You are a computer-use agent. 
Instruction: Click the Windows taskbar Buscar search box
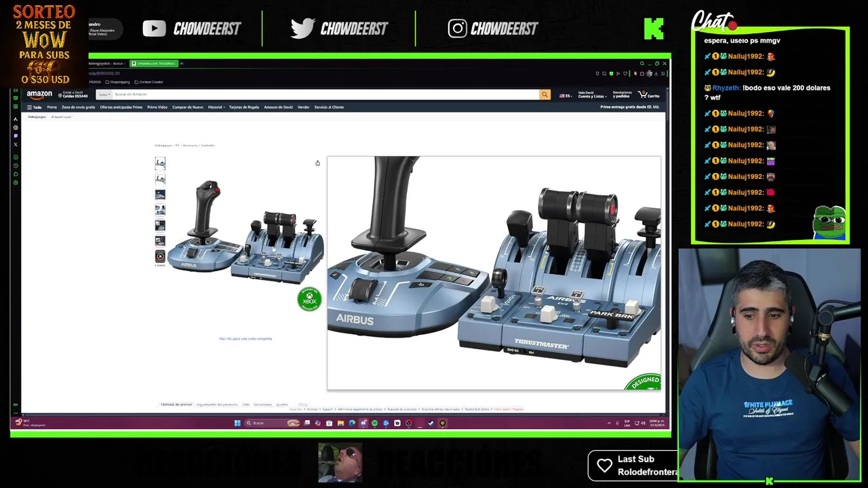point(273,423)
